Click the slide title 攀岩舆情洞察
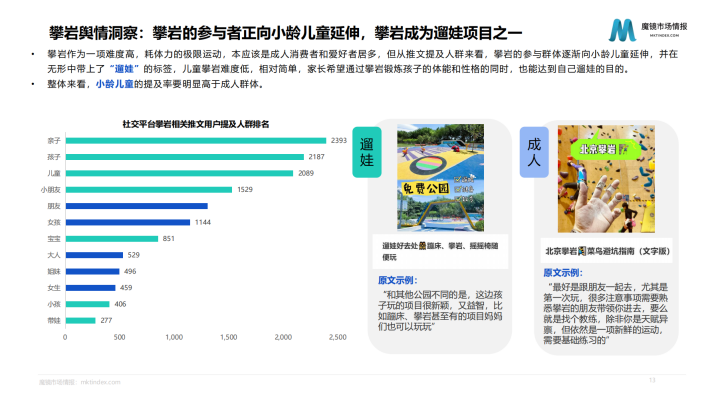Image resolution: width=710 pixels, height=399 pixels. pos(93,33)
